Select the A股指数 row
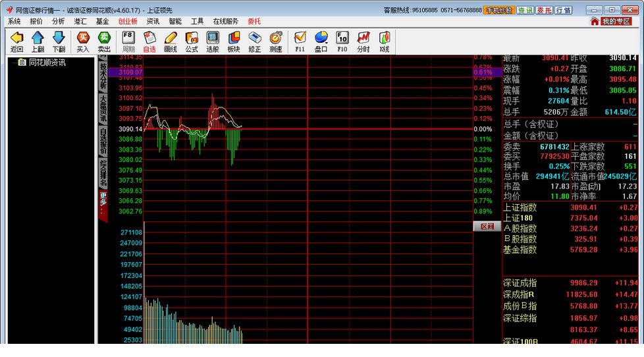 point(570,229)
